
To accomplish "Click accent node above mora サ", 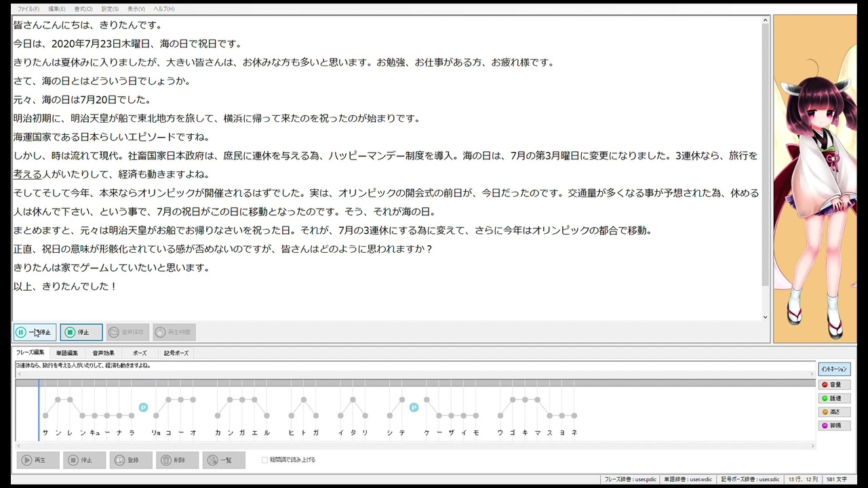I will click(x=45, y=415).
